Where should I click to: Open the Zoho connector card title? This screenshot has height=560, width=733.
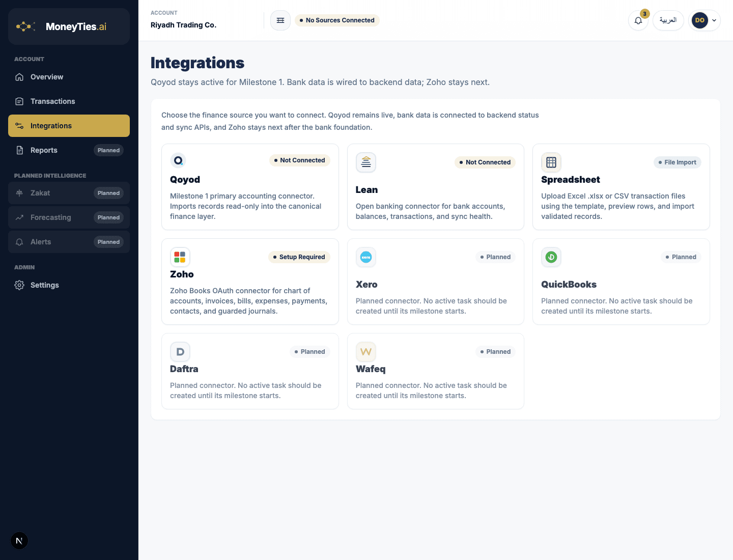(182, 274)
